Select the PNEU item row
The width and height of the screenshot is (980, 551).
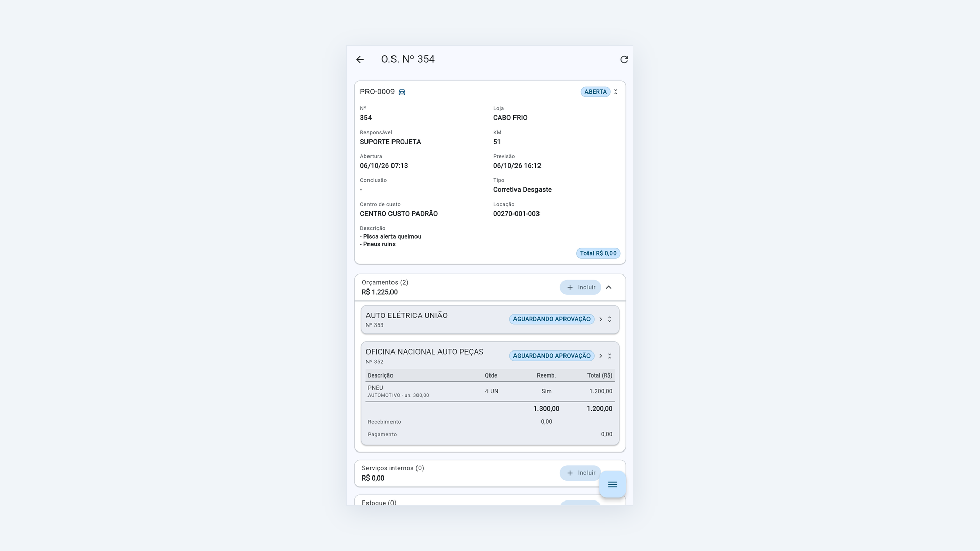tap(490, 391)
